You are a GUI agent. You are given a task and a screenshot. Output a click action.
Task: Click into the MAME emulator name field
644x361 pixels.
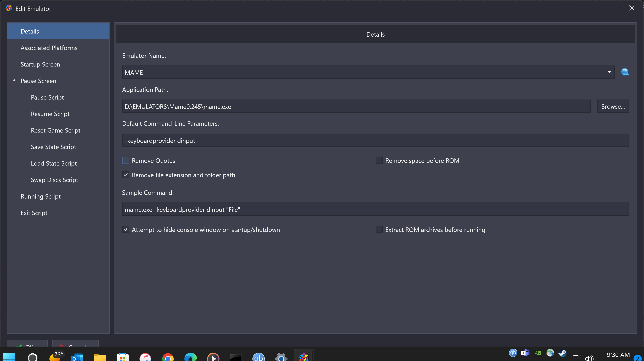point(368,72)
